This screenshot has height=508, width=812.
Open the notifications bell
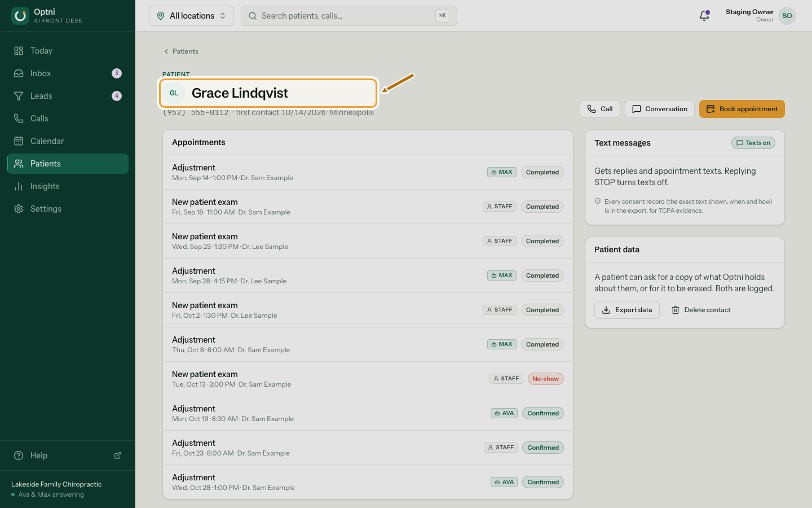click(x=704, y=16)
